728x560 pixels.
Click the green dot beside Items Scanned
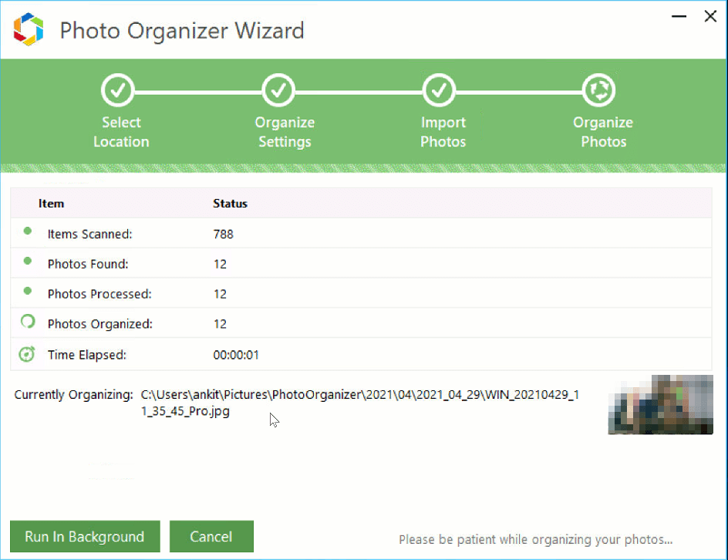click(x=28, y=231)
